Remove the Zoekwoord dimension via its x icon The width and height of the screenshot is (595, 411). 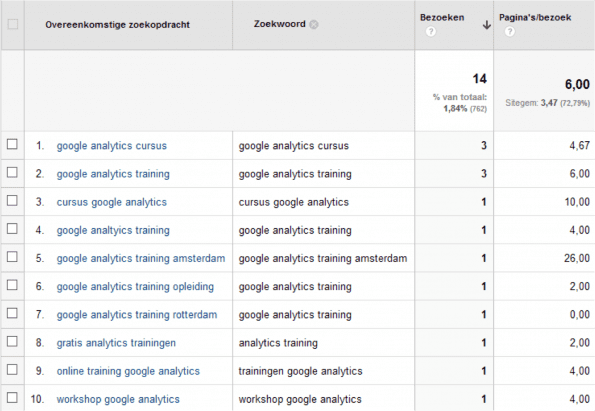coord(314,24)
